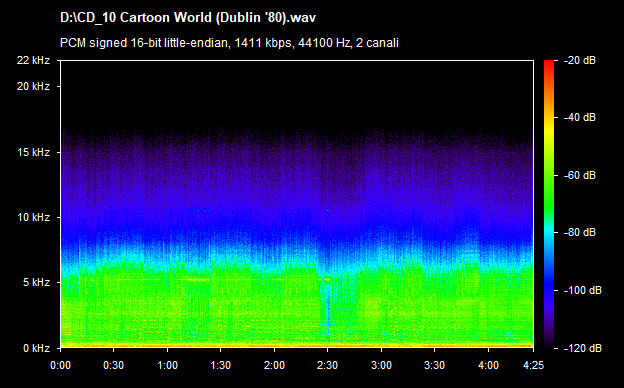
Task: Click the 20 kHz frequency label
Action: point(33,86)
